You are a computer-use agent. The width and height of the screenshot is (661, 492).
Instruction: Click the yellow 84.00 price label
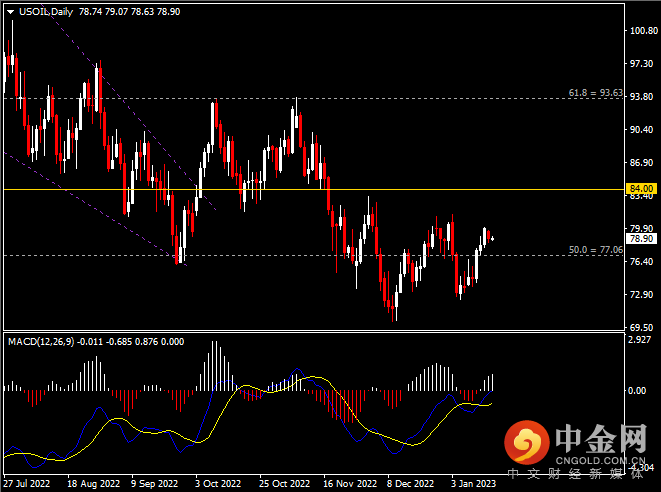click(639, 188)
